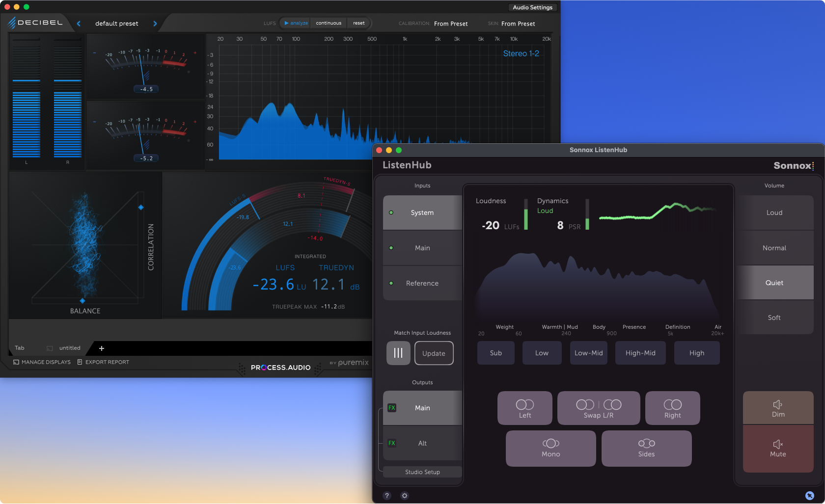
Task: Click the Decibel logo icon
Action: pos(35,23)
